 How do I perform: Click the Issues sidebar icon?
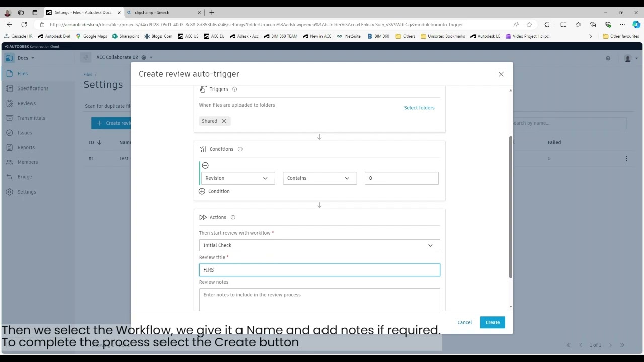(9, 133)
